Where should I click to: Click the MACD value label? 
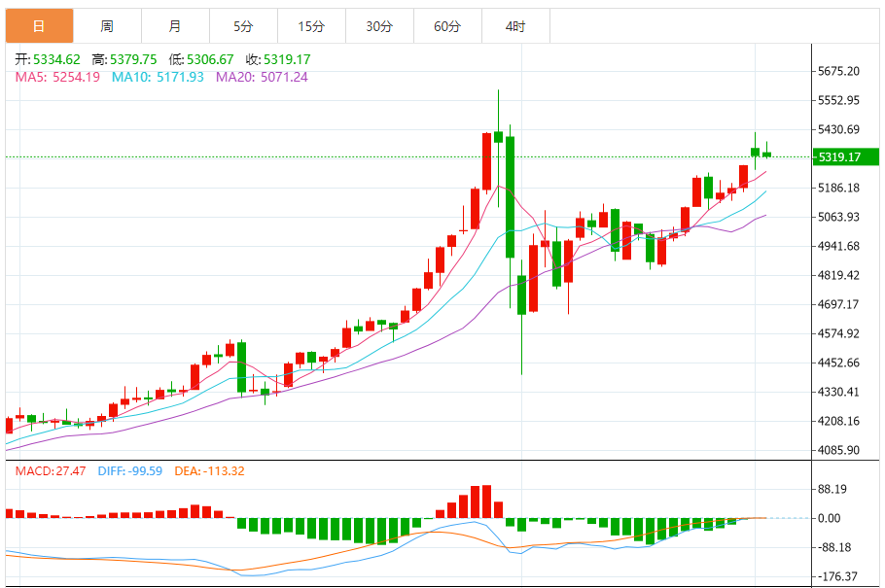click(x=51, y=471)
